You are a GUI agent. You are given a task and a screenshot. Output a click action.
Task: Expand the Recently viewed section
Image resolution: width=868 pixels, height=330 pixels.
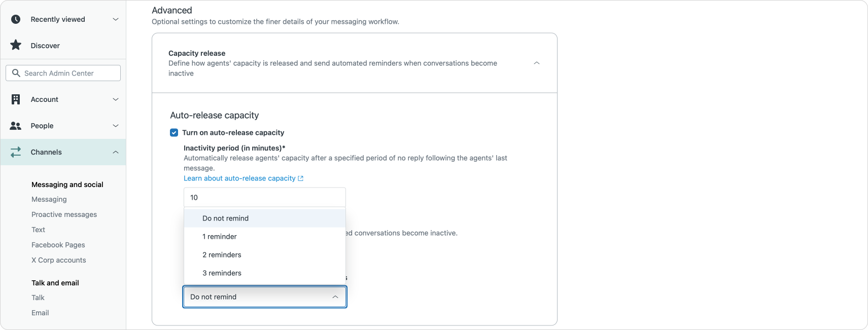coord(115,19)
